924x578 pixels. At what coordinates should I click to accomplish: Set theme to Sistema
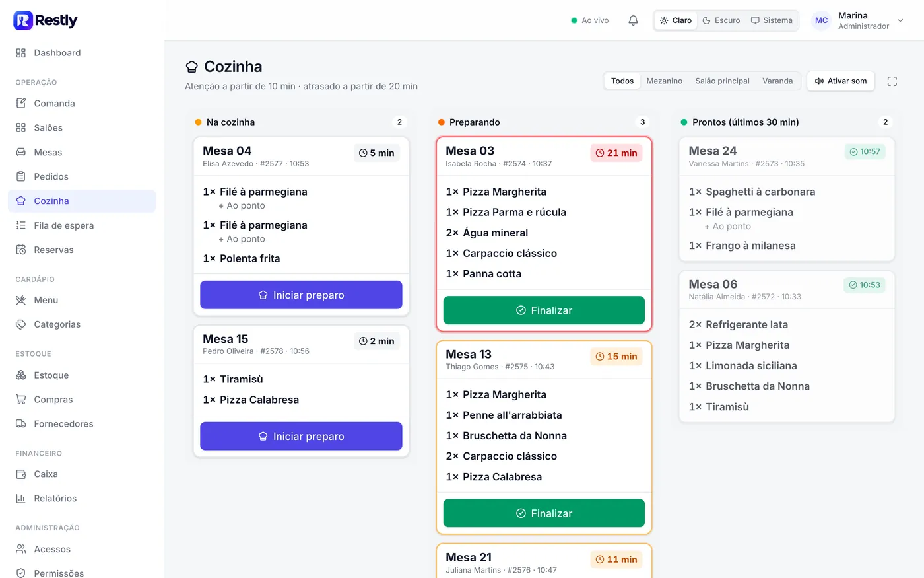pos(772,20)
